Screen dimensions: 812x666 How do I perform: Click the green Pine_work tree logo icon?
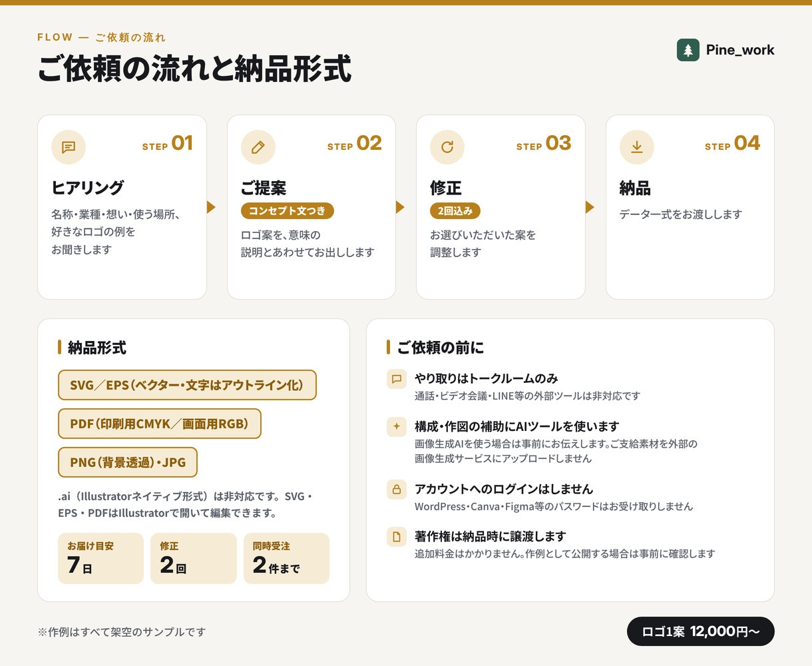(688, 50)
